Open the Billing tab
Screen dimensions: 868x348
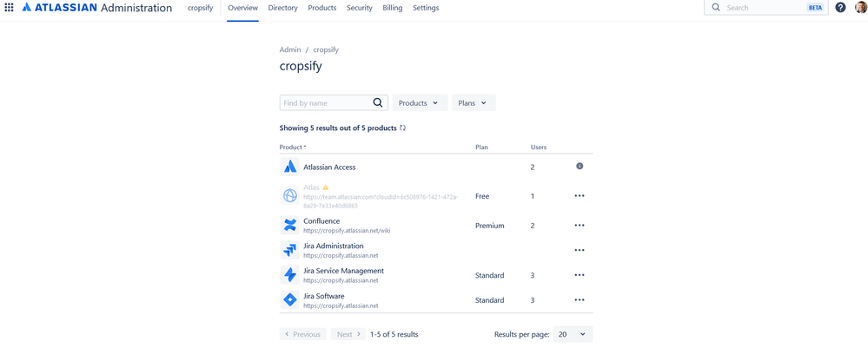coord(393,8)
